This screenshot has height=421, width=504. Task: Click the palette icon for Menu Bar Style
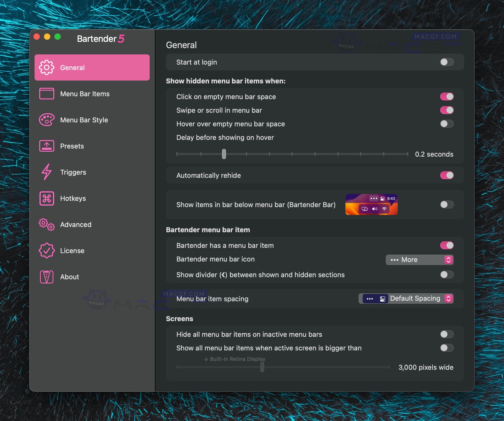click(x=47, y=120)
